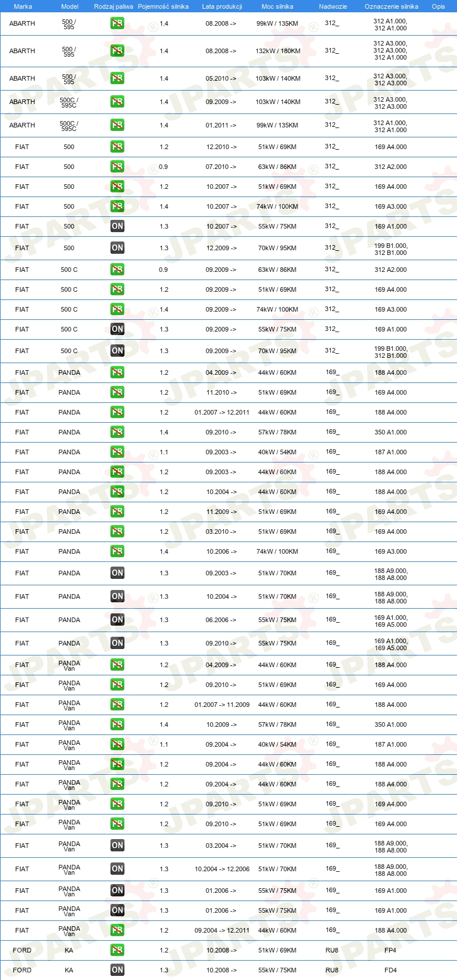Select the 01.2007 -> 11.2009 production years cell
This screenshot has height=980, width=457.
click(x=222, y=705)
